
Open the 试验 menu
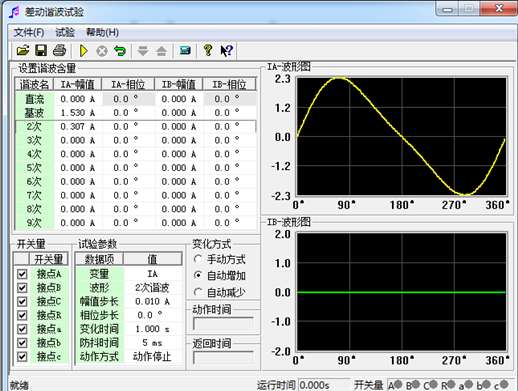tap(65, 33)
